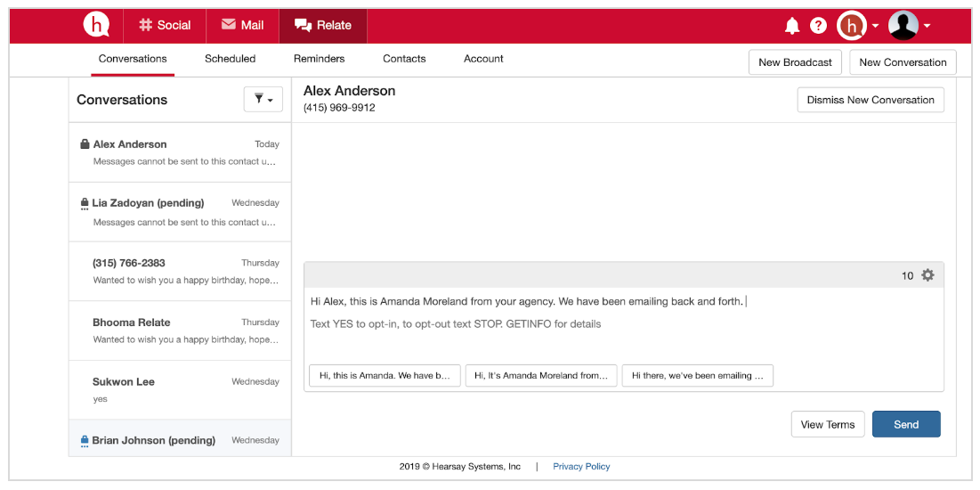Open the (315) 766-2383 conversation
This screenshot has width=980, height=490.
click(180, 272)
